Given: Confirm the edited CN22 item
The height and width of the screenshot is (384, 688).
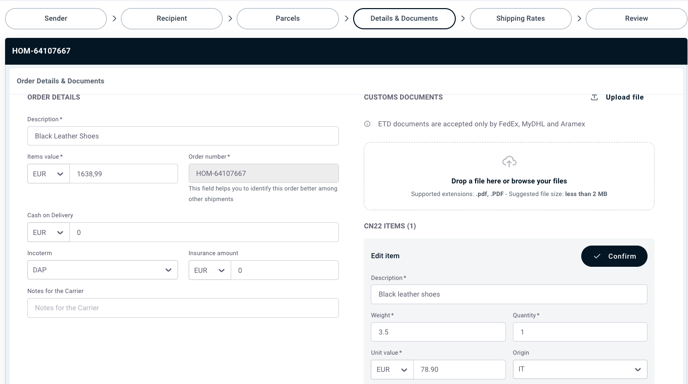Looking at the screenshot, I should tap(614, 256).
